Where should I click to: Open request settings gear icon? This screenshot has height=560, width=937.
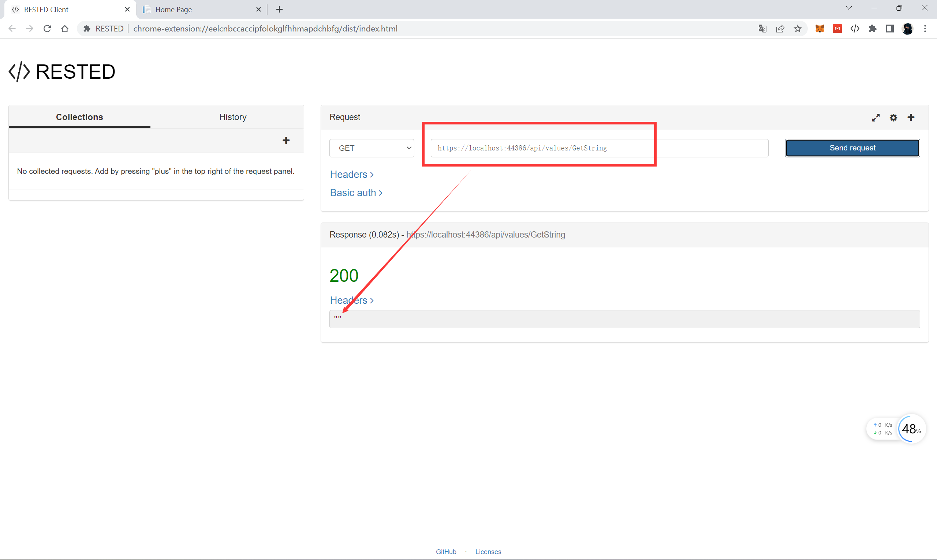893,118
